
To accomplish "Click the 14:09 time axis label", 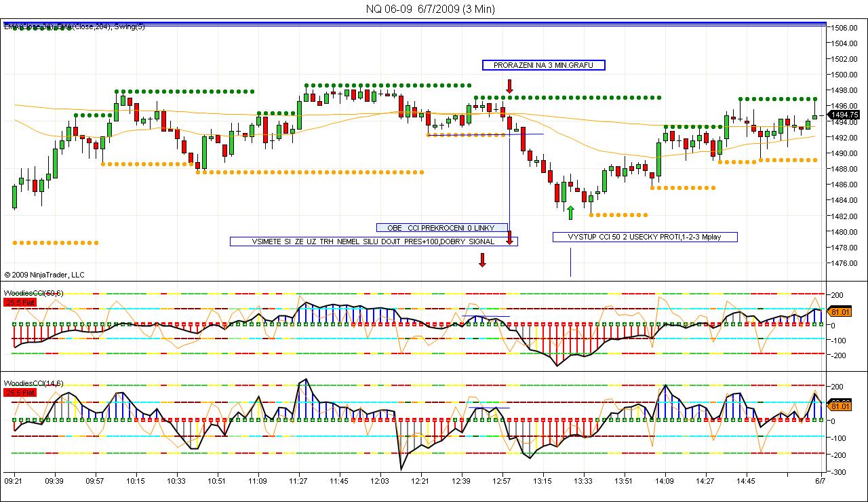I will [x=665, y=481].
